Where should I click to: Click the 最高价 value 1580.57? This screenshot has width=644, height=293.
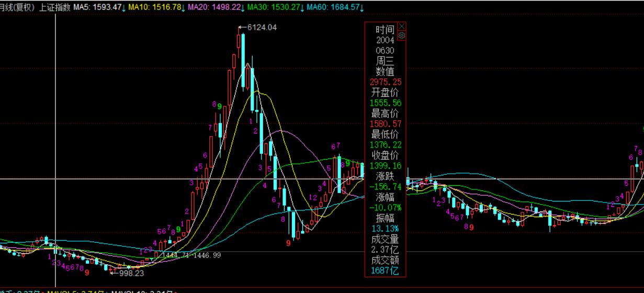point(385,124)
